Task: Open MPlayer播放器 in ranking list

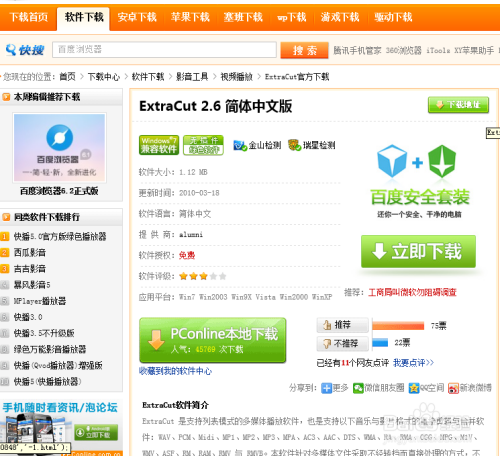Action: [x=40, y=301]
